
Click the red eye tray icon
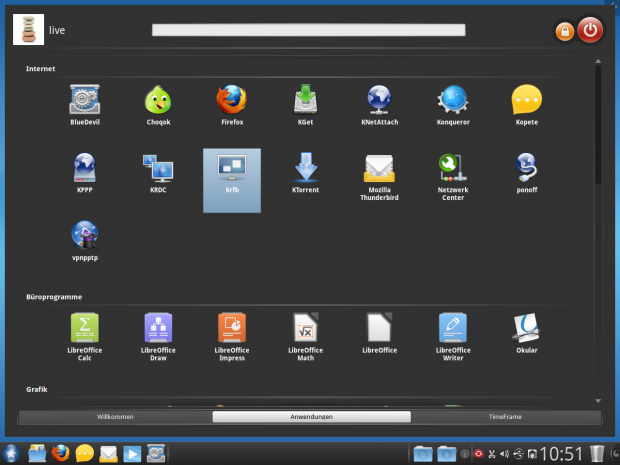[478, 454]
